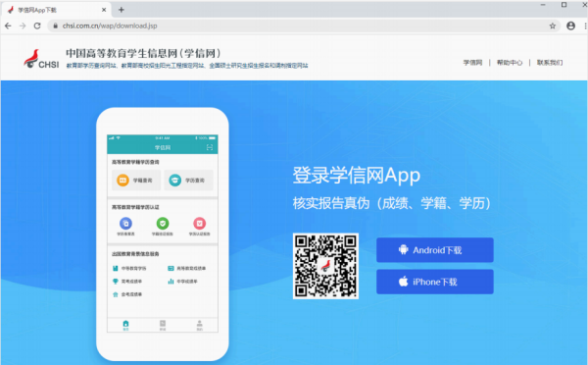The height and width of the screenshot is (365, 588).
Task: Tap the blue document icon under 学籍学历认证
Action: coord(125,224)
